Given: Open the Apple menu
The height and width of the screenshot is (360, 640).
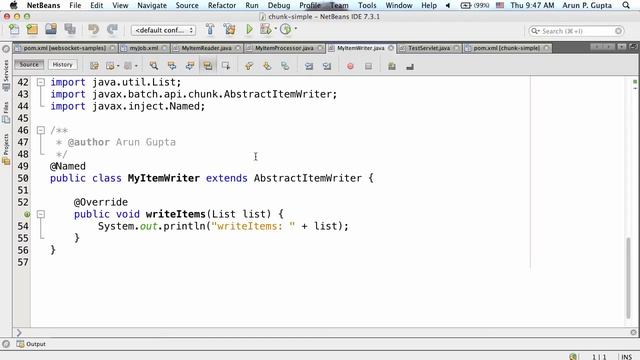Looking at the screenshot, I should point(13,5).
